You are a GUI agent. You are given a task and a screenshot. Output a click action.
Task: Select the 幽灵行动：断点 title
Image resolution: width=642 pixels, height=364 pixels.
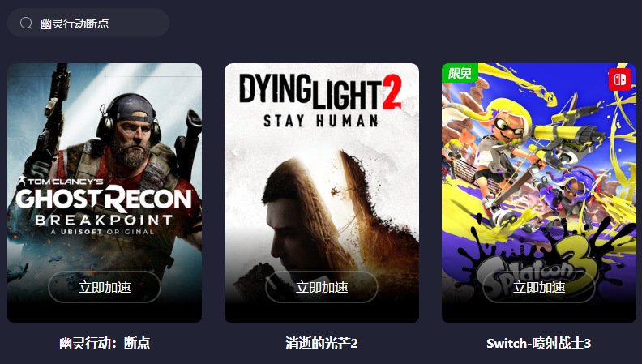point(105,343)
